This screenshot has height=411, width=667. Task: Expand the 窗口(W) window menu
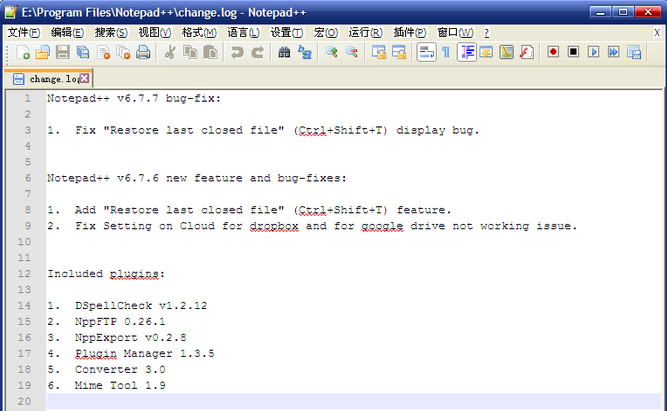coord(455,32)
